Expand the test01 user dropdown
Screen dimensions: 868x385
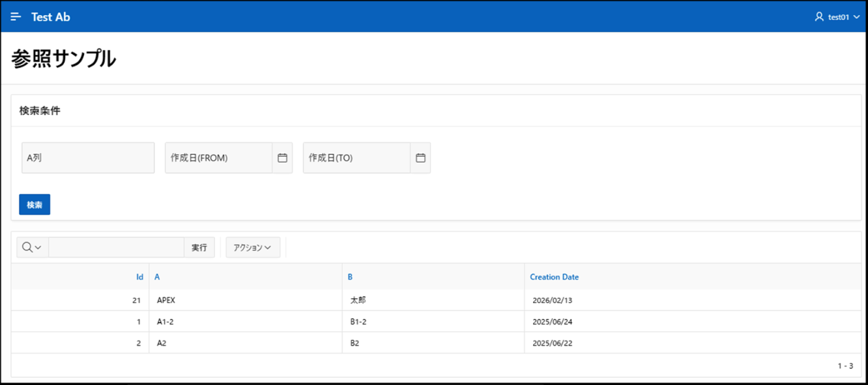(856, 18)
